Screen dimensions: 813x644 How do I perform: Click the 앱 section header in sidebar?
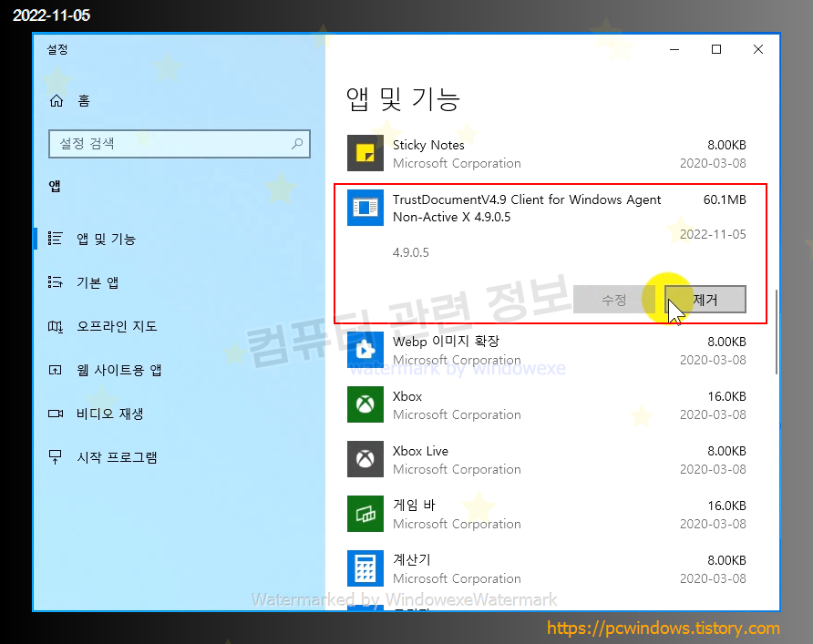pos(55,186)
